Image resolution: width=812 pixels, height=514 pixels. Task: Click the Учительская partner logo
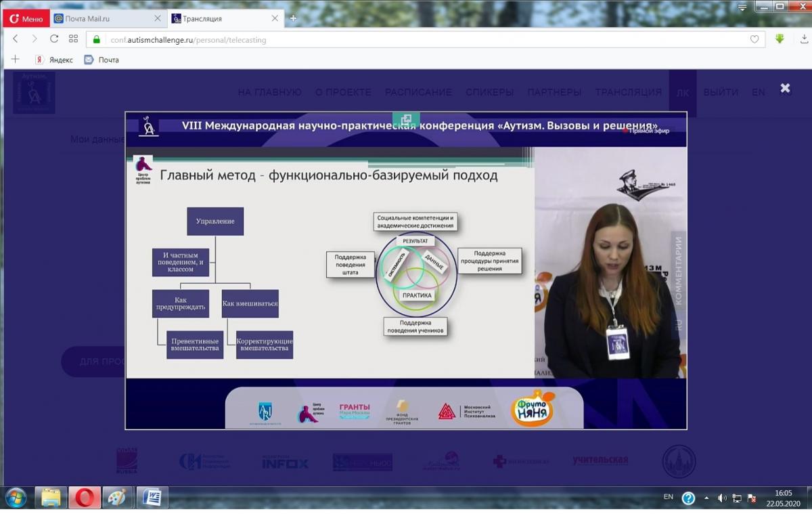(600, 461)
